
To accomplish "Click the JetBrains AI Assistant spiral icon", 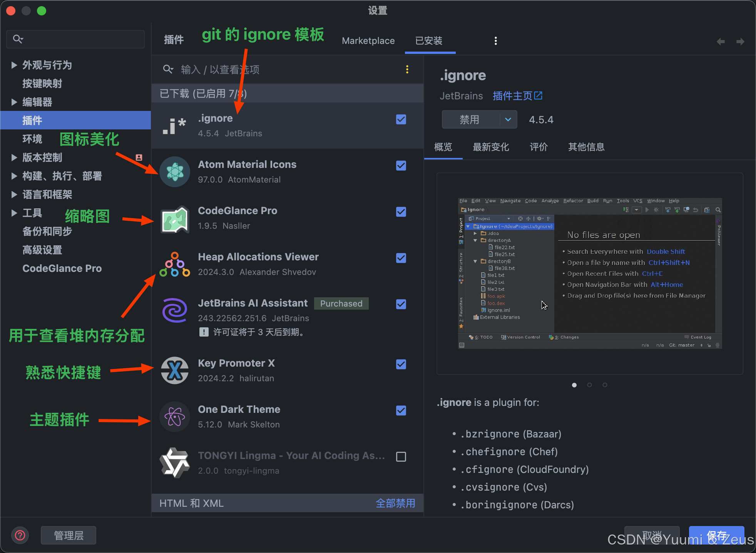I will 175,310.
